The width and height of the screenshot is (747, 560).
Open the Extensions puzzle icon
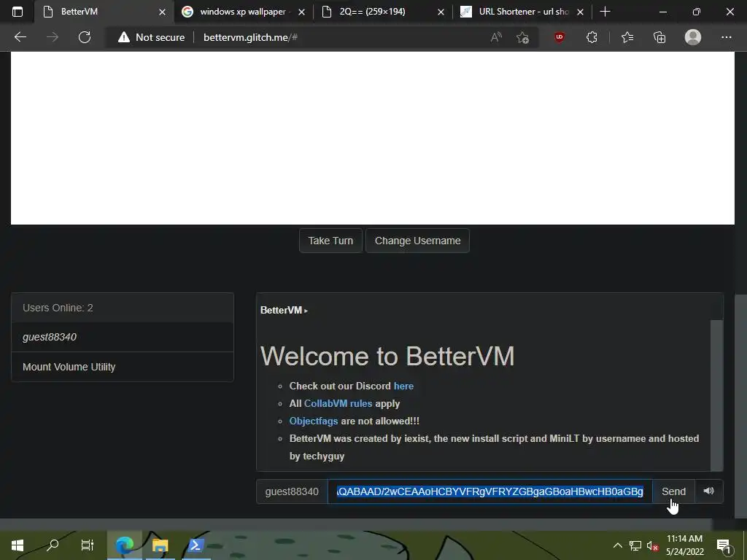click(x=592, y=37)
